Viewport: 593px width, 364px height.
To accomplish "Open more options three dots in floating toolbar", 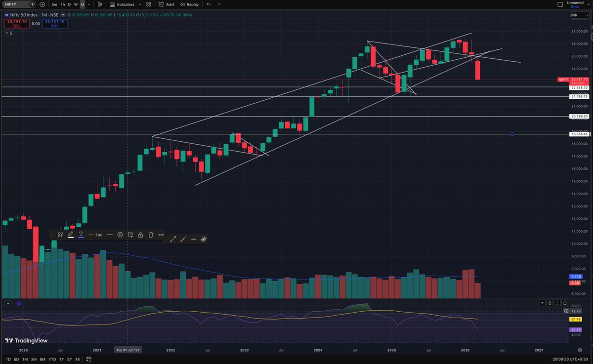I will coord(161,235).
